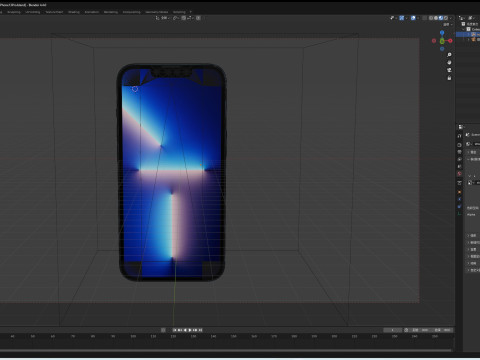Toggle X-ray mode in viewport header

pyautogui.click(x=424, y=18)
